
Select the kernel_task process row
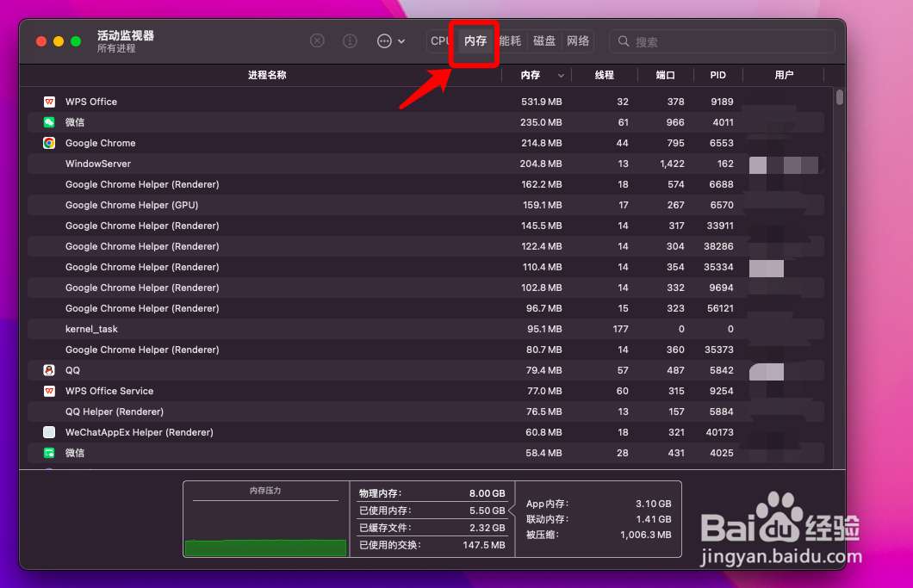pos(425,329)
